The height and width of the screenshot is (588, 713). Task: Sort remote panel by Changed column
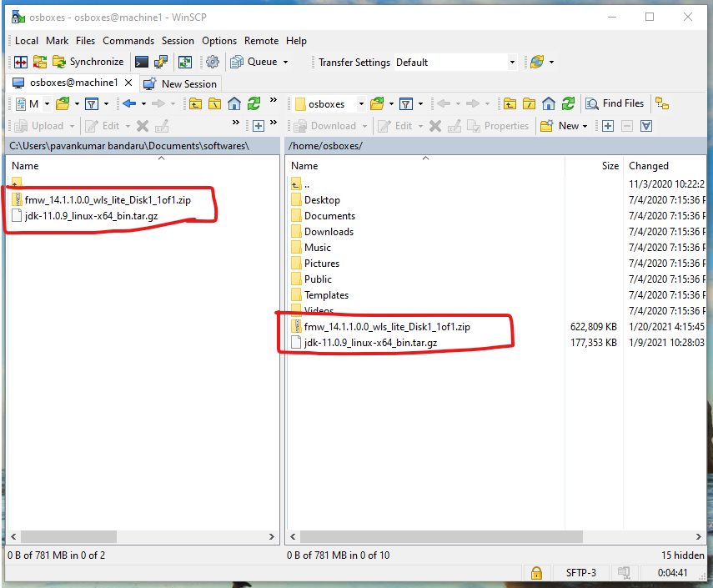coord(665,166)
